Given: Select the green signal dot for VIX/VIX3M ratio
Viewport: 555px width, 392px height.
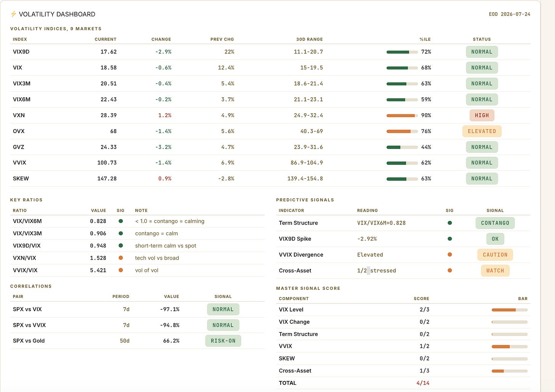Looking at the screenshot, I should [x=121, y=233].
